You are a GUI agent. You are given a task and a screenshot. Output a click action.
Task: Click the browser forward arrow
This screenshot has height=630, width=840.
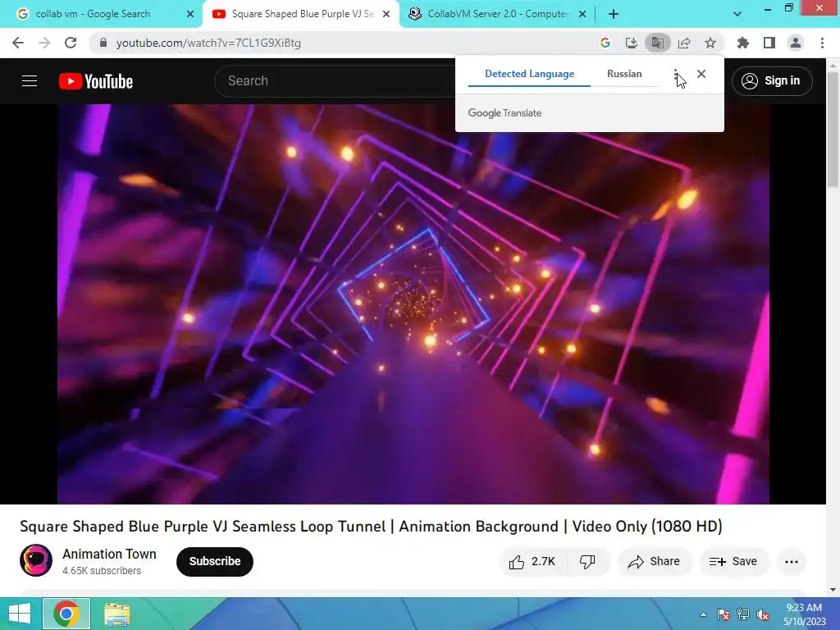(x=44, y=43)
